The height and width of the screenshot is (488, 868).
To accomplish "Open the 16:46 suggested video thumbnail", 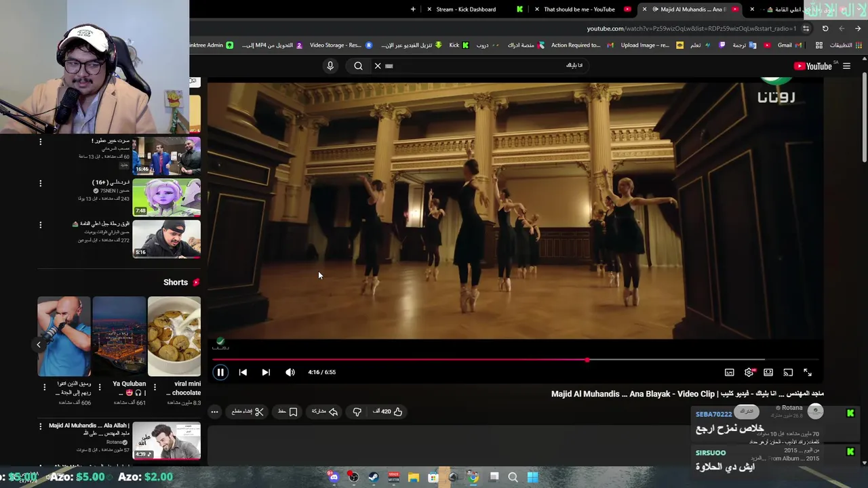I will [166, 156].
